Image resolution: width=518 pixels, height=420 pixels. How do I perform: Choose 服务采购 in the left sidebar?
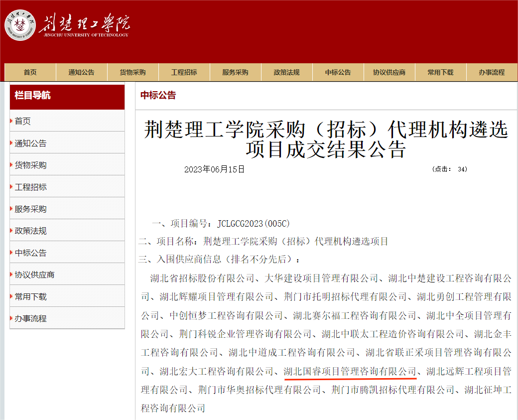(x=67, y=209)
